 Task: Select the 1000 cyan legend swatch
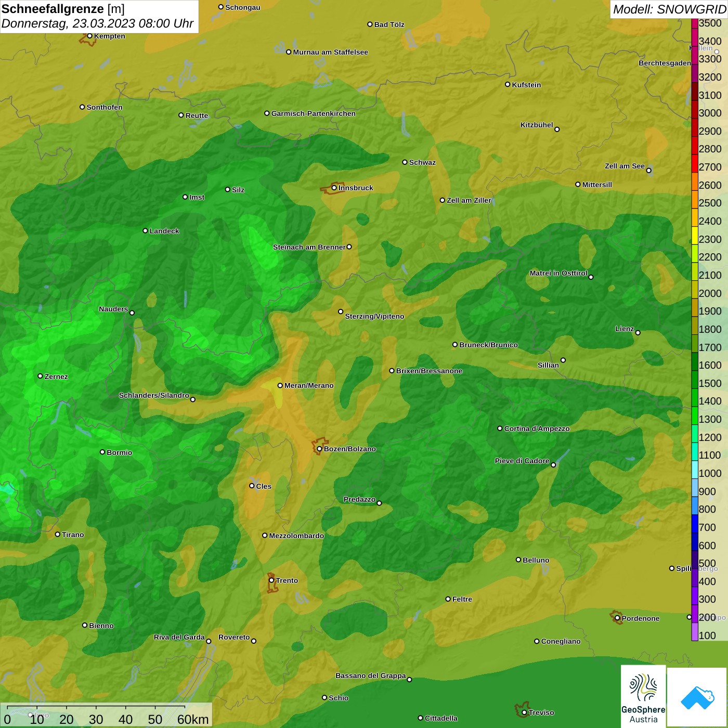(695, 469)
